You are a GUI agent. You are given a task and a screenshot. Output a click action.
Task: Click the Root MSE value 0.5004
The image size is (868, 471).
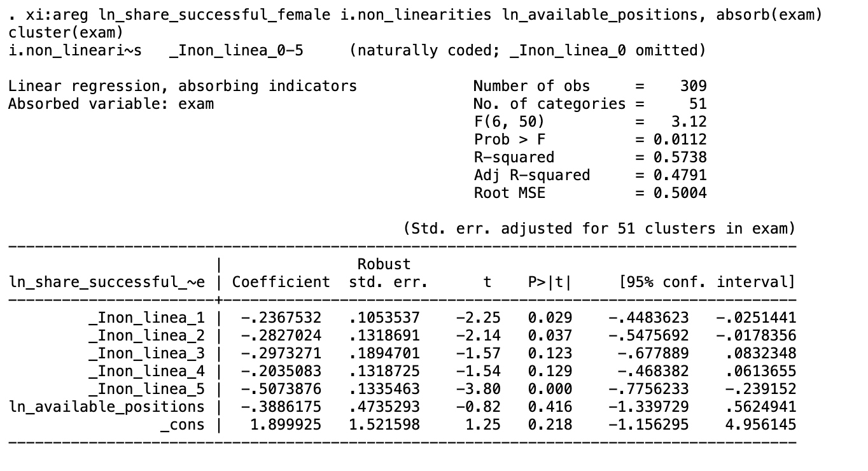tap(680, 193)
